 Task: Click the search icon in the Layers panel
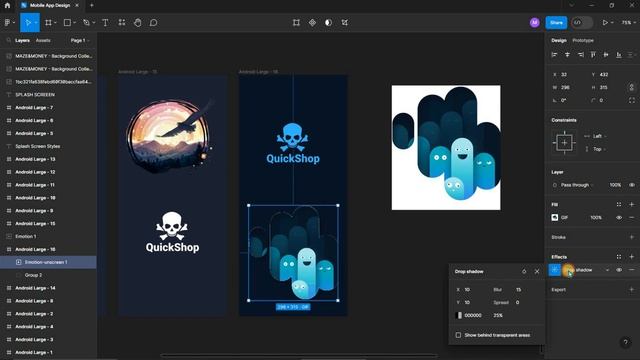click(x=9, y=40)
